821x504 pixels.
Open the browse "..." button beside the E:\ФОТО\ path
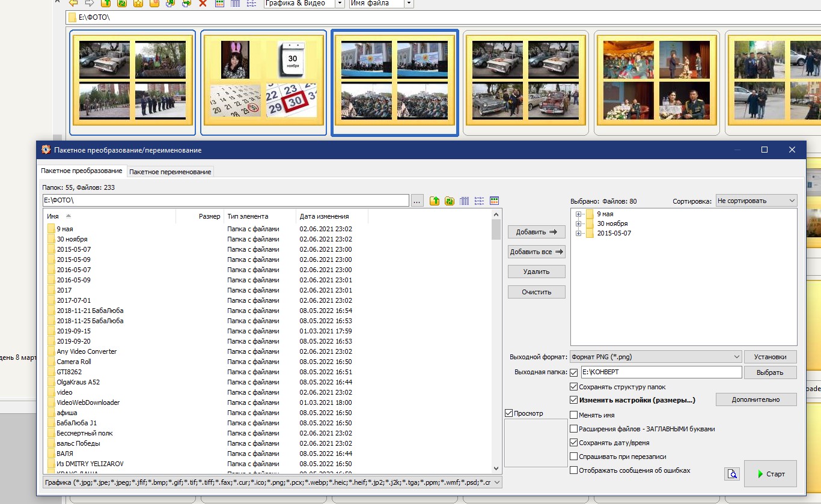pyautogui.click(x=417, y=201)
